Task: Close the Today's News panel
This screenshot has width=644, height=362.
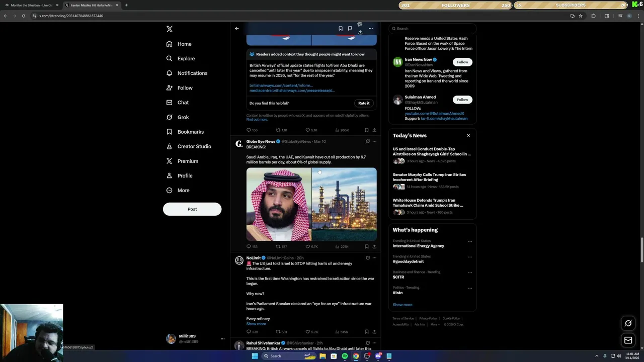Action: tap(468, 135)
